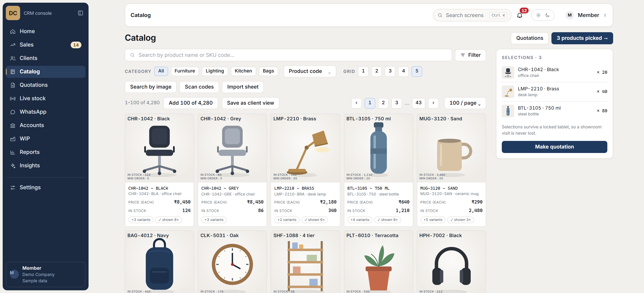Open the Filter button

pos(470,55)
